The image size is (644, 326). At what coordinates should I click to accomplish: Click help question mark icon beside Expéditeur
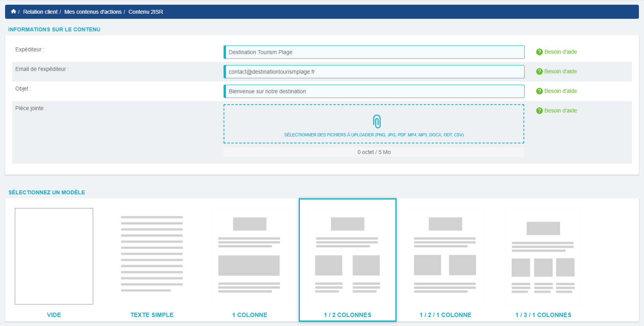[539, 52]
